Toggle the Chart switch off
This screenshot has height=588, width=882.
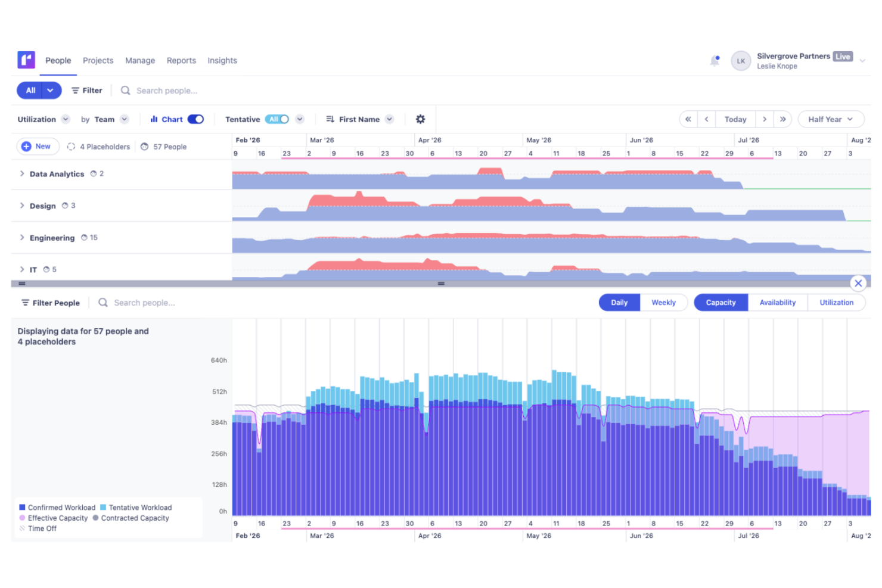tap(195, 119)
